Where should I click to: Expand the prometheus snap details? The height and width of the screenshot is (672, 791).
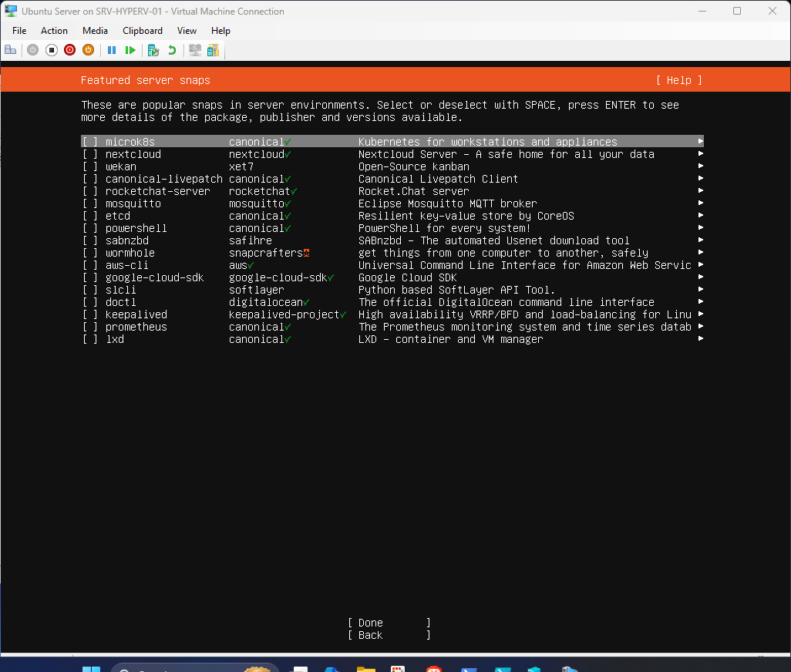(x=699, y=327)
